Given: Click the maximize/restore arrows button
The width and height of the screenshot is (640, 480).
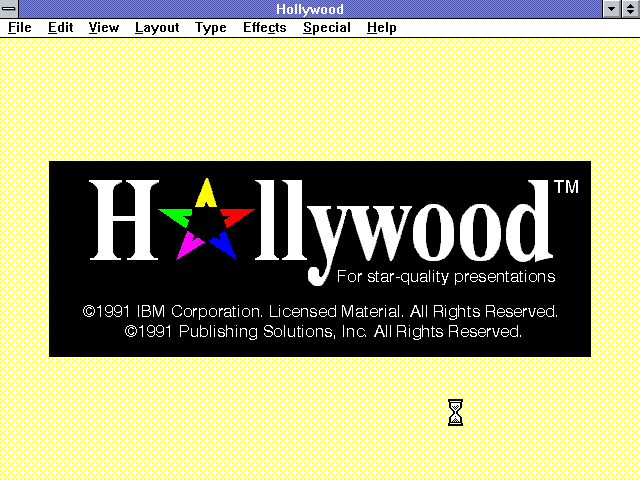Looking at the screenshot, I should (631, 9).
